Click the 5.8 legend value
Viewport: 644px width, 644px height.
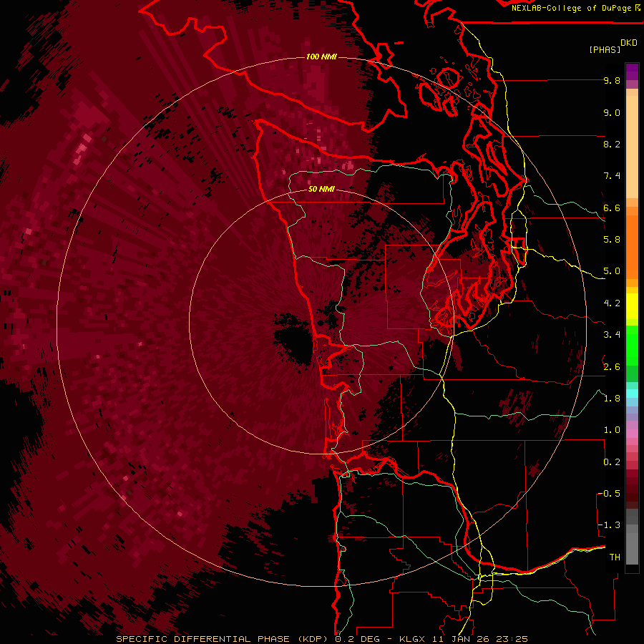point(612,240)
